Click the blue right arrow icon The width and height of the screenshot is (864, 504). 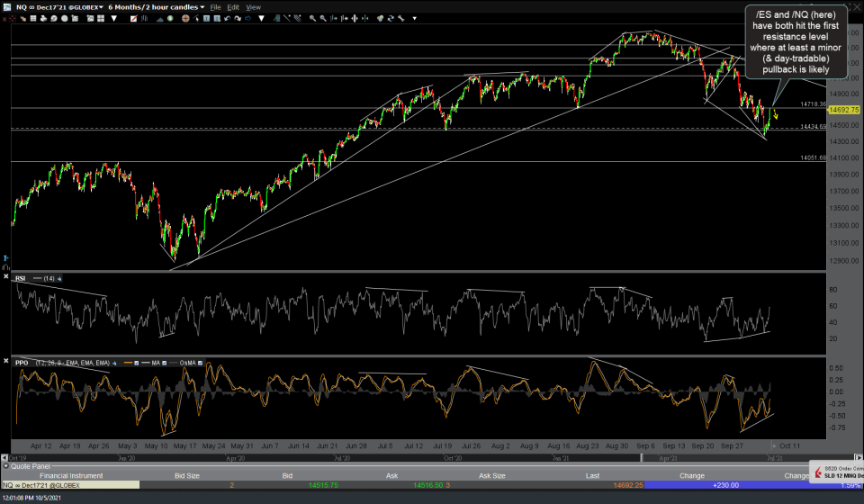coord(248,18)
